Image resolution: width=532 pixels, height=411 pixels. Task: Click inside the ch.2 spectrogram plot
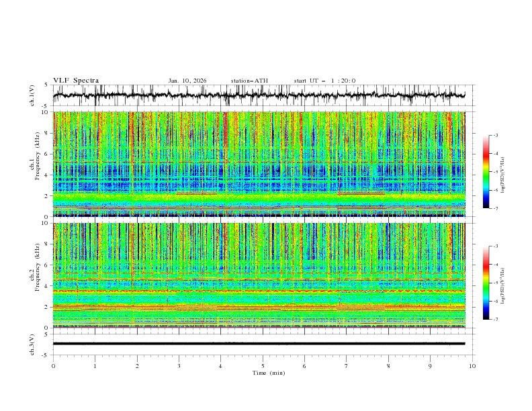262,275
